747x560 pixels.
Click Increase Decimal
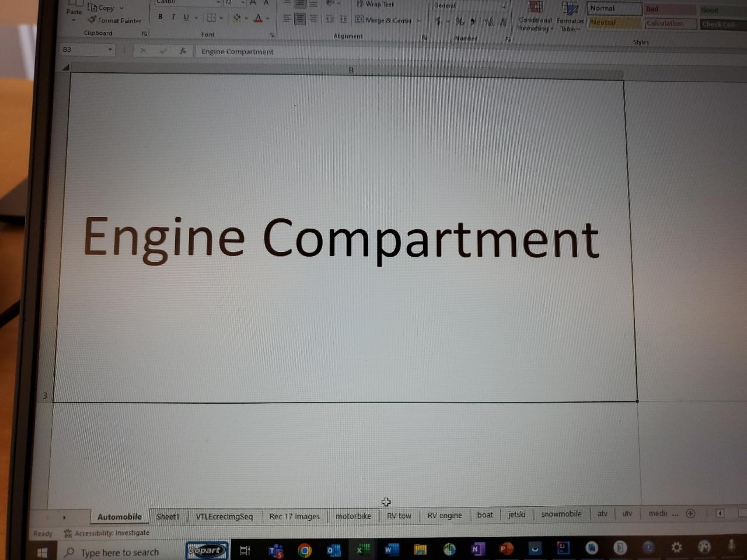pos(488,22)
